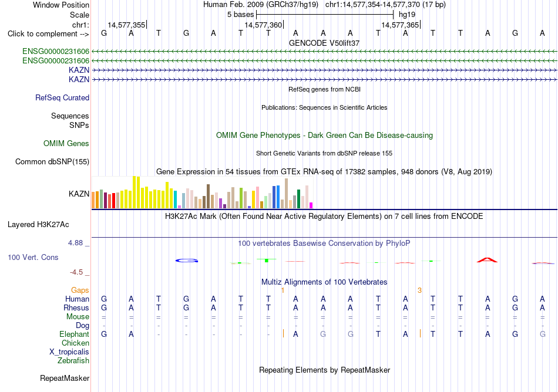Image resolution: width=558 pixels, height=392 pixels.
Task: Open the GENCODE V50lift37 track title
Action: click(x=324, y=43)
